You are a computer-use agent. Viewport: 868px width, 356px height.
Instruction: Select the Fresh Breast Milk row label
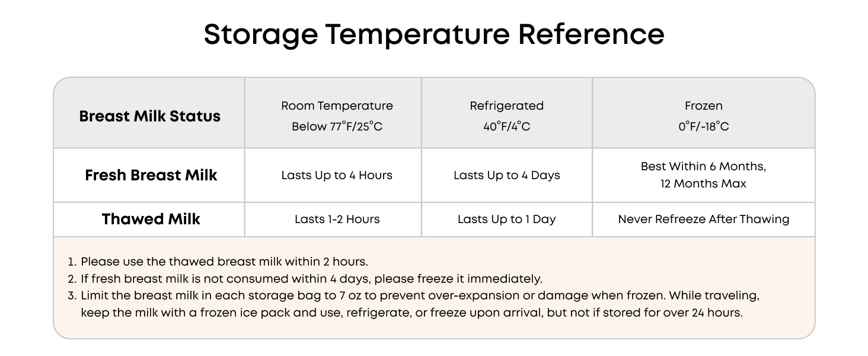(151, 175)
